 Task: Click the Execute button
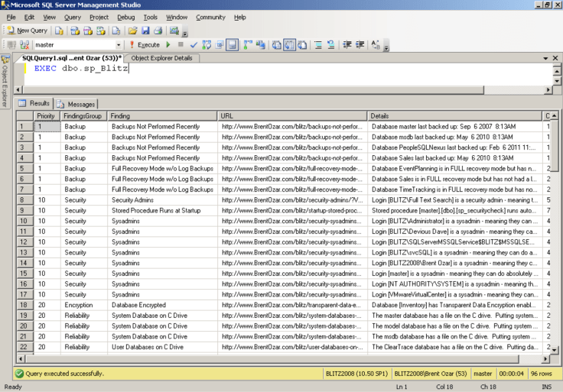tap(143, 45)
